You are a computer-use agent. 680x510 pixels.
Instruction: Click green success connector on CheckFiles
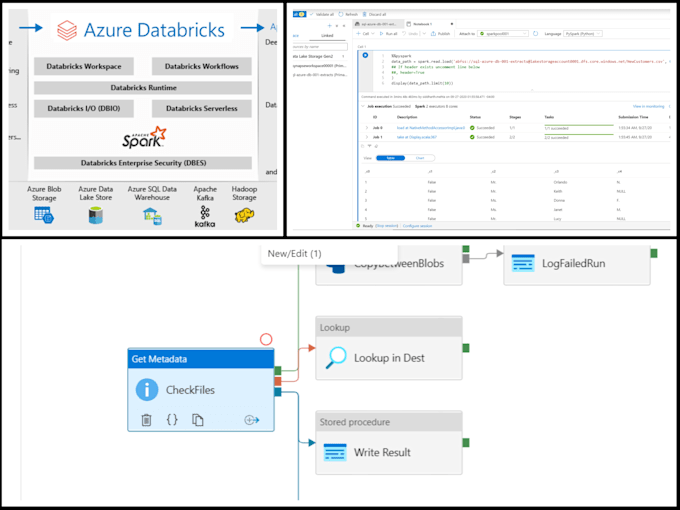[x=278, y=370]
